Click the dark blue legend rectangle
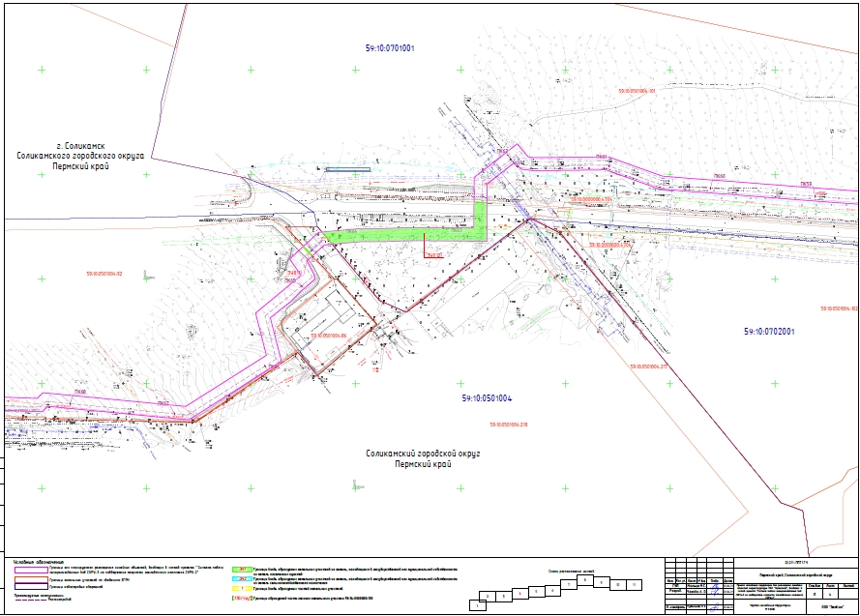 click(31, 586)
